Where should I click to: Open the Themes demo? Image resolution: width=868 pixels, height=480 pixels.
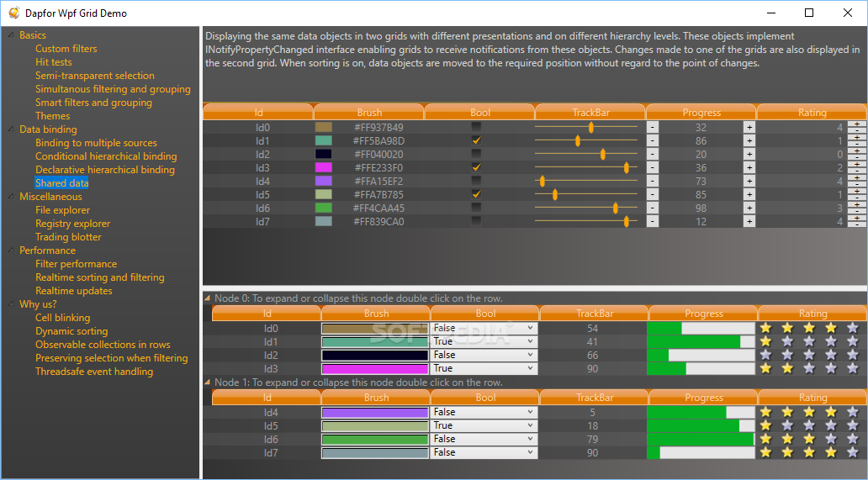coord(53,115)
